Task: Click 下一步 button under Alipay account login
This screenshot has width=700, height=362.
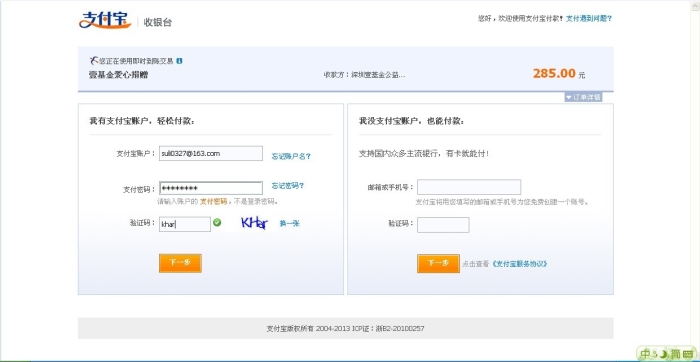Action: click(x=180, y=263)
